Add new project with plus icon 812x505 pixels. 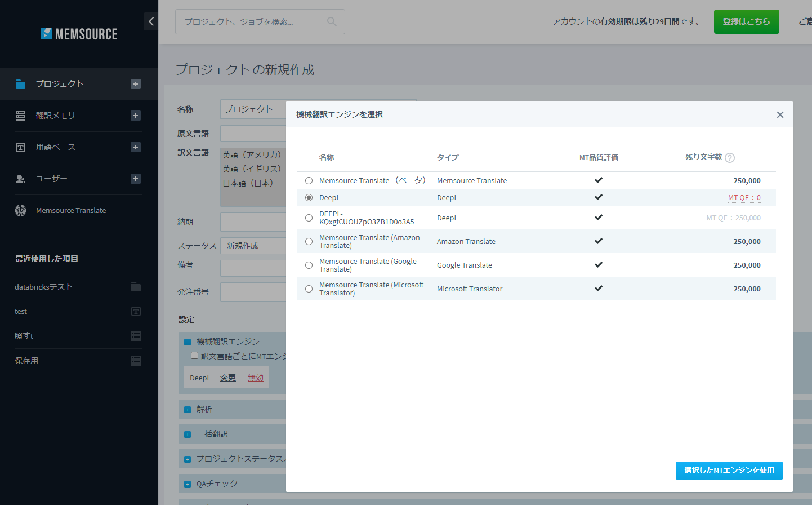pos(136,84)
